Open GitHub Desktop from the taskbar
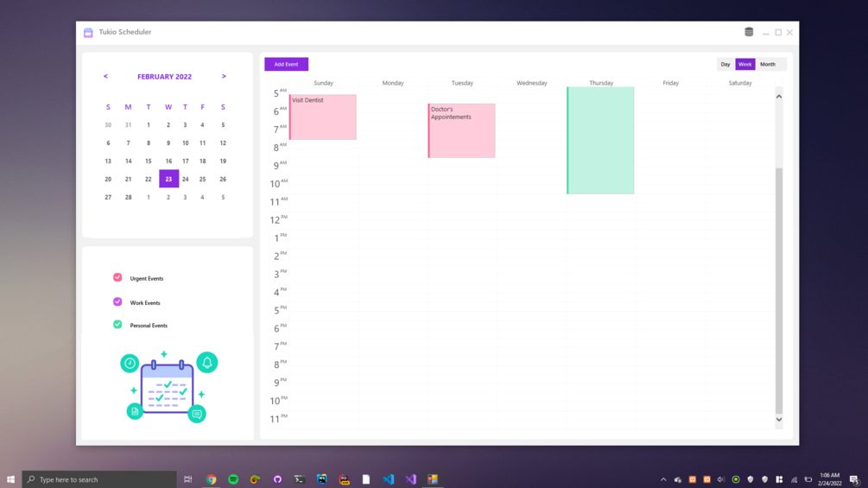Image resolution: width=868 pixels, height=488 pixels. coord(277,479)
